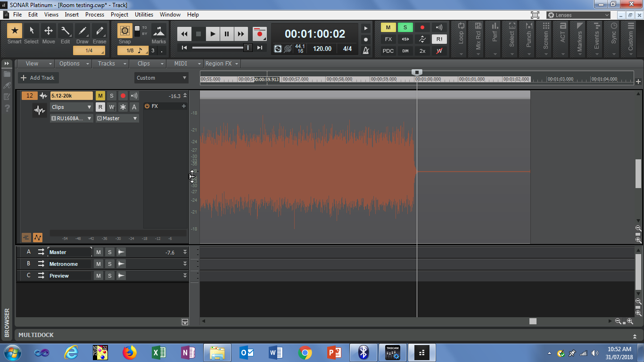Toggle the PDC override button
Viewport: 644px width, 362px height.
(388, 51)
